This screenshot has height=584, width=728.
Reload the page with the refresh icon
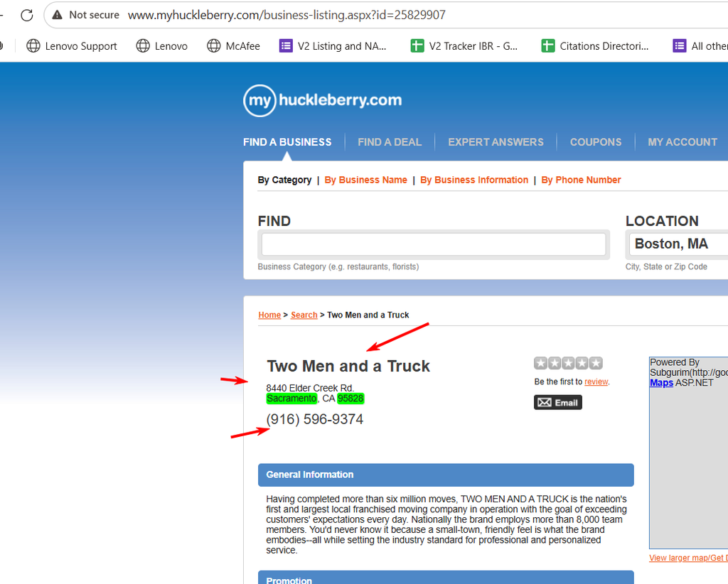(27, 16)
